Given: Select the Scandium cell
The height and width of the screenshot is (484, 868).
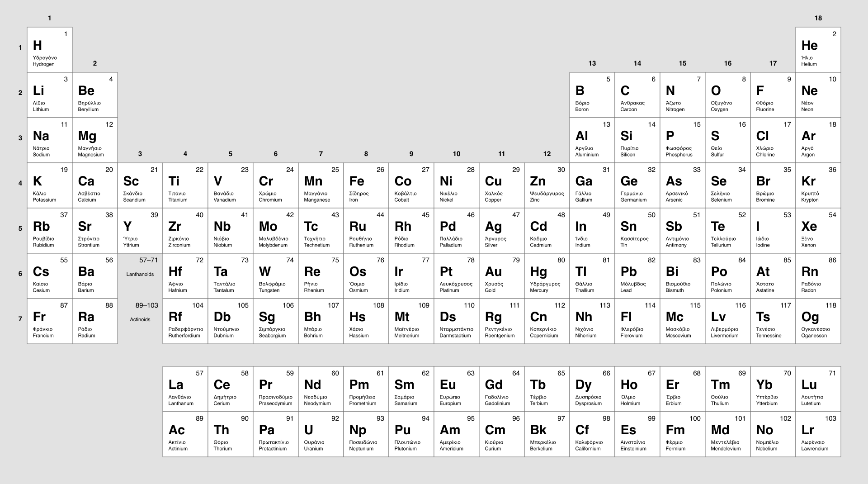Looking at the screenshot, I should point(140,185).
